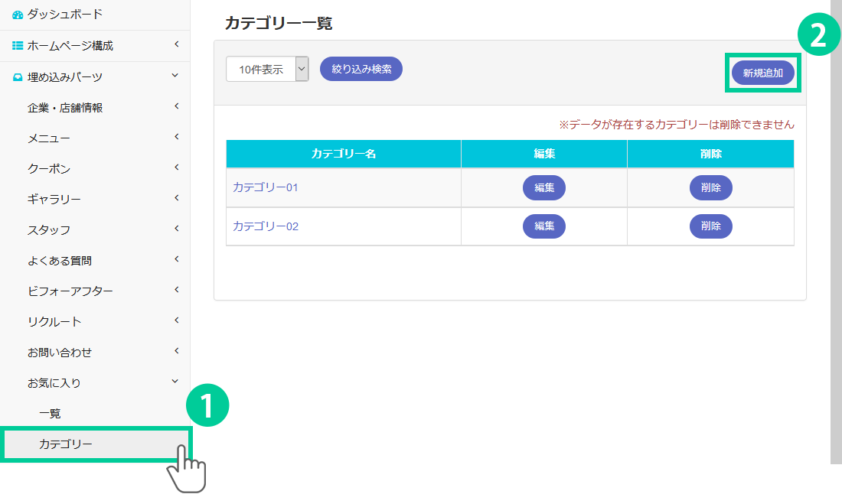Collapse the お気に入り submenu

click(x=176, y=382)
